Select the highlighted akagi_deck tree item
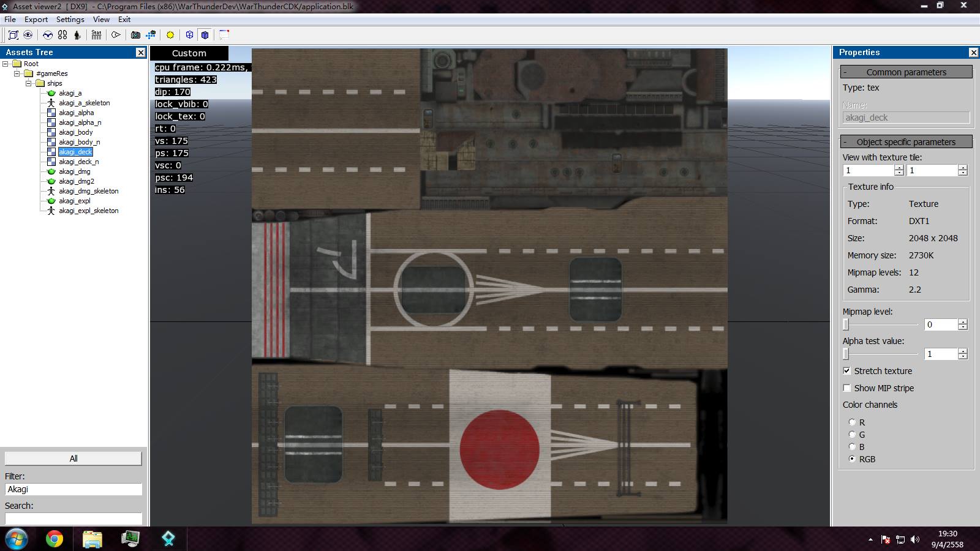Image resolution: width=980 pixels, height=551 pixels. [76, 152]
